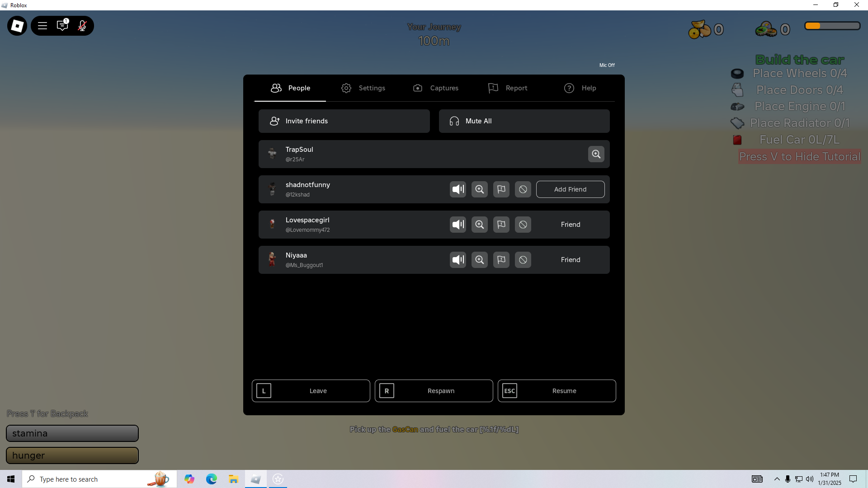The width and height of the screenshot is (868, 488).
Task: Open the hamburger menu in top bar
Action: (42, 26)
